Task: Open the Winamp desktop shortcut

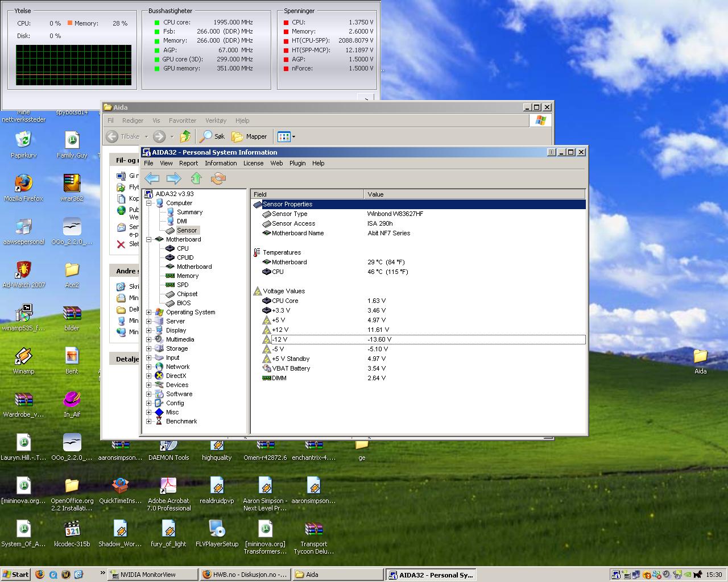Action: (x=23, y=360)
